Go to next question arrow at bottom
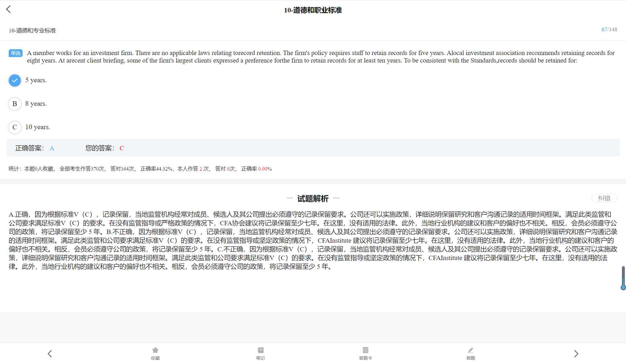Image resolution: width=626 pixels, height=364 pixels. 576,354
